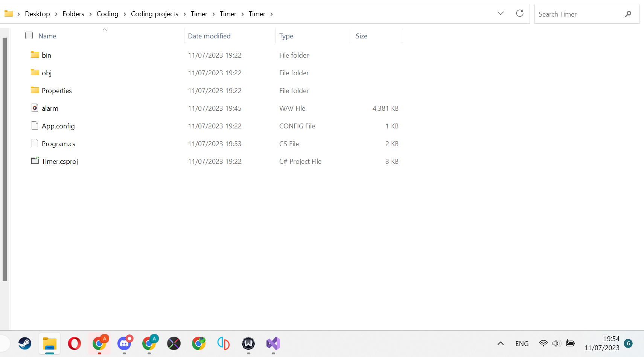Click the alarm size 4,381 KB
Viewport: 644px width, 357px height.
point(385,108)
